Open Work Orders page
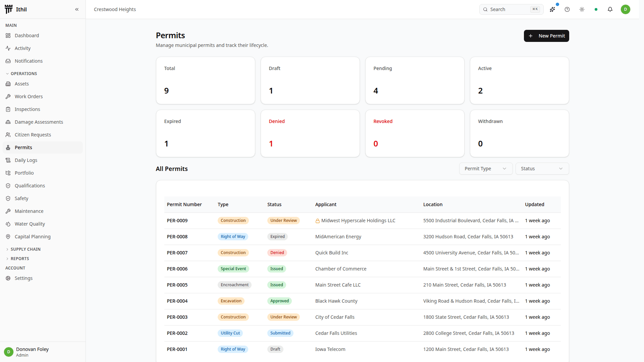The height and width of the screenshot is (362, 644). tap(43, 97)
